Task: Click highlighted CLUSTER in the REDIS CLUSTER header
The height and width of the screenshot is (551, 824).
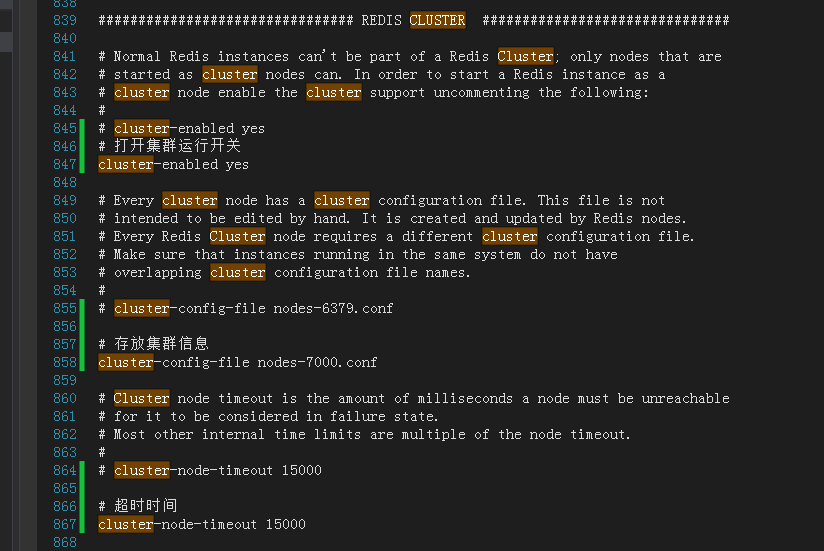Action: [437, 20]
